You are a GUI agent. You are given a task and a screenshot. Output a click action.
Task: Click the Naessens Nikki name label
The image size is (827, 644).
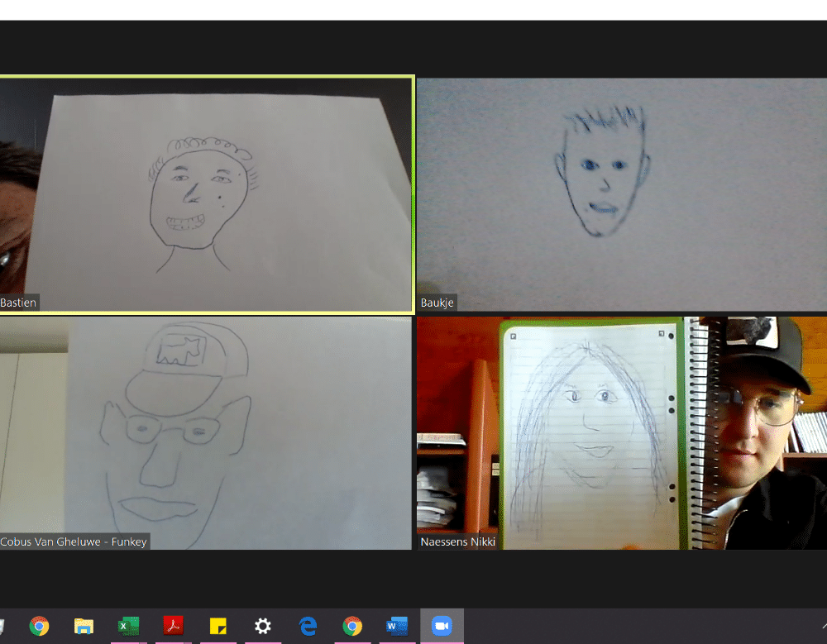coord(457,541)
